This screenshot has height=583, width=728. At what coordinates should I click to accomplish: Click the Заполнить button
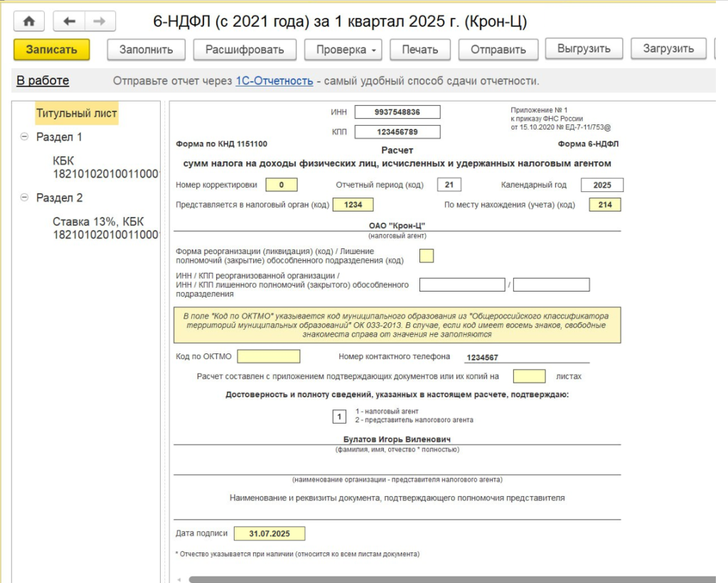pos(146,49)
